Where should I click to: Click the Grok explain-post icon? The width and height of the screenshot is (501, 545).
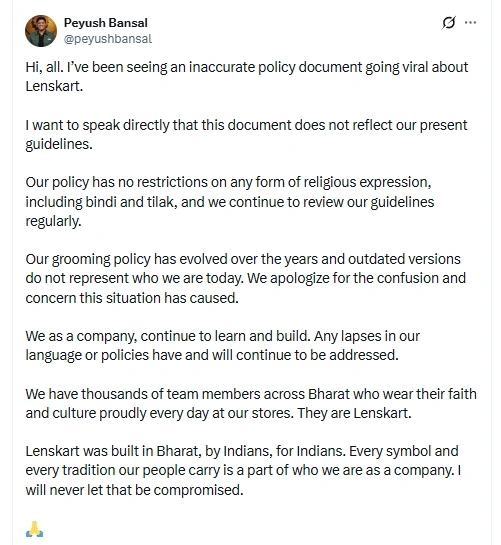(x=449, y=23)
